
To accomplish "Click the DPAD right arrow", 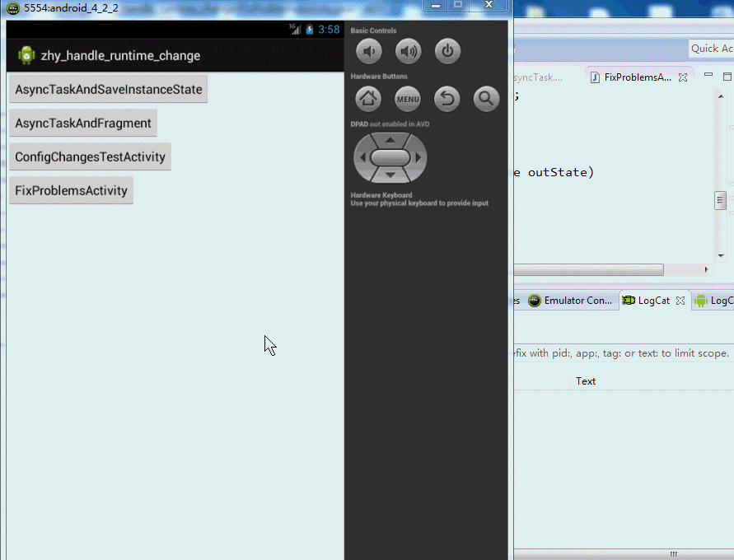I will click(418, 157).
